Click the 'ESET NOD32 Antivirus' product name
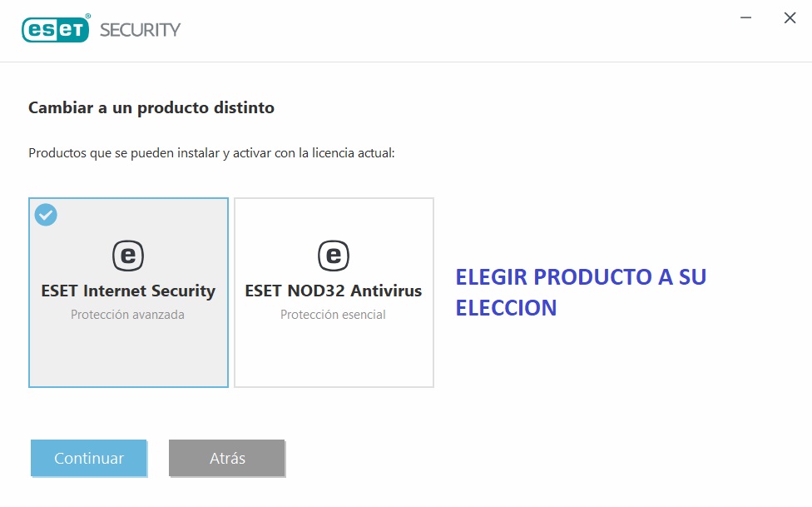The width and height of the screenshot is (812, 507). click(x=334, y=291)
